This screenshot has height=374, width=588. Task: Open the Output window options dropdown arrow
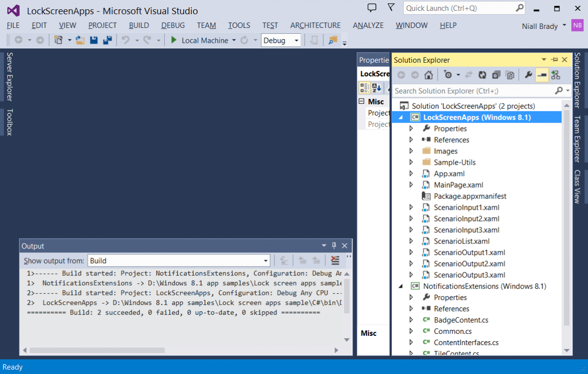click(x=324, y=246)
